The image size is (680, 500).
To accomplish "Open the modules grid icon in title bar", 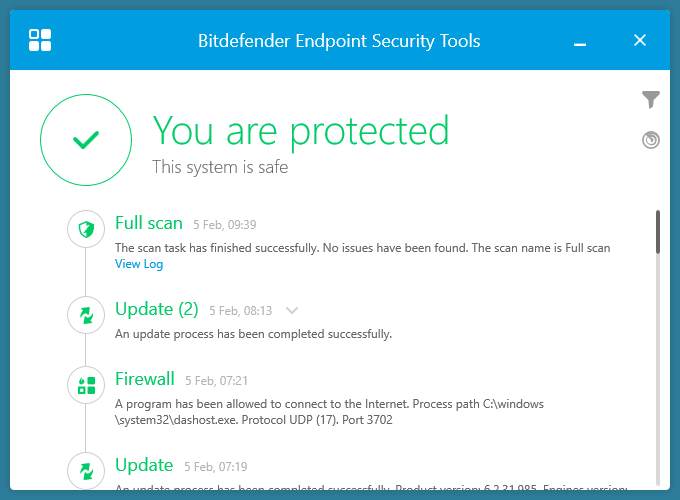I will pos(41,40).
